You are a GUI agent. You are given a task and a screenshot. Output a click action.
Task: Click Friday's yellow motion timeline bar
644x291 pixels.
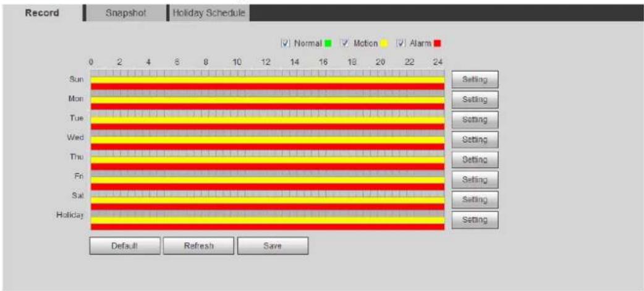(268, 180)
